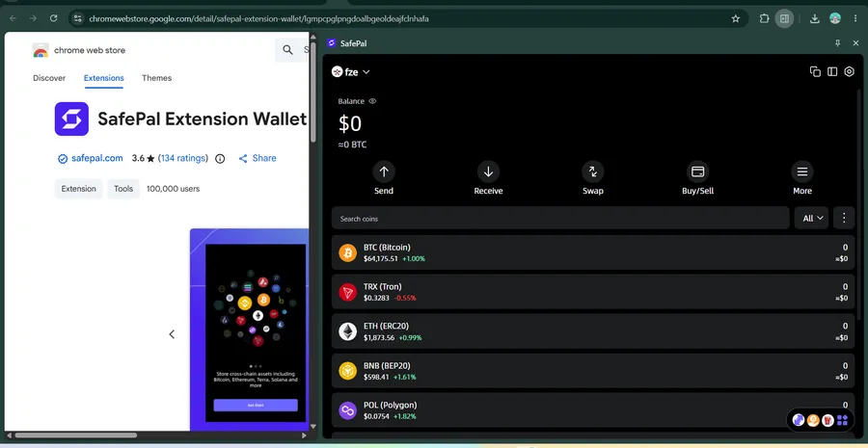Open the Discover tab in Web Store

coord(49,78)
